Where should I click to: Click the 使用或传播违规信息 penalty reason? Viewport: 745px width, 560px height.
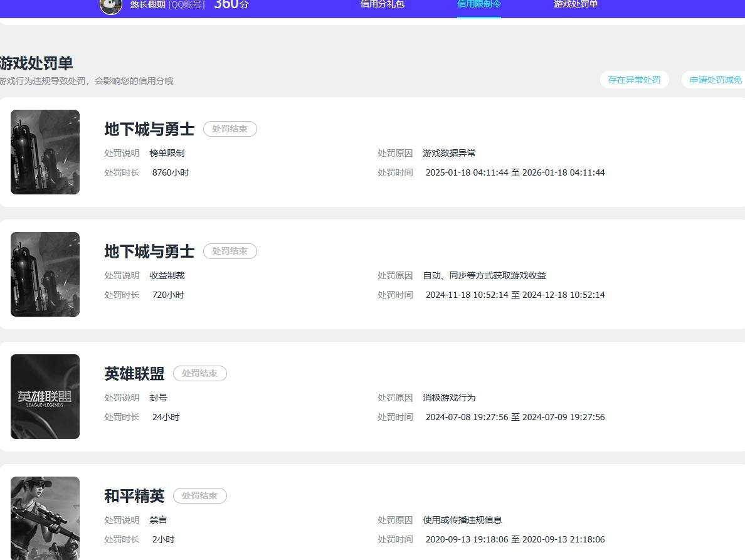click(462, 520)
